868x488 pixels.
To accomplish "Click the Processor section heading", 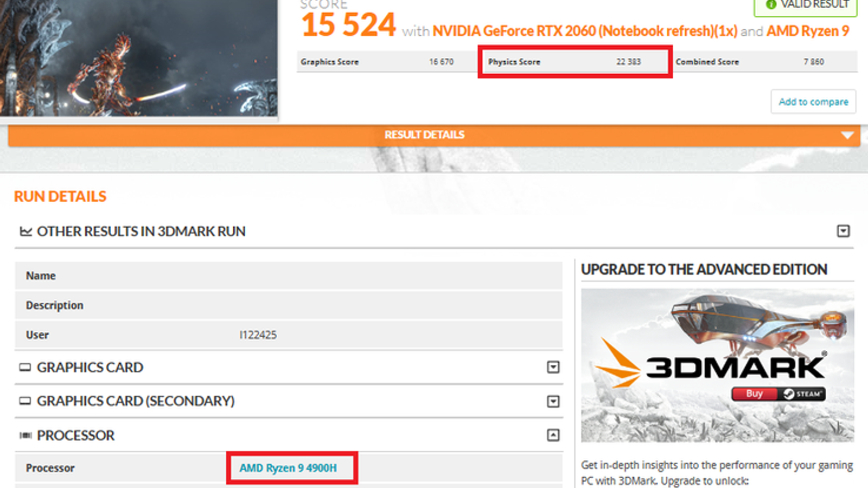I will pyautogui.click(x=76, y=435).
